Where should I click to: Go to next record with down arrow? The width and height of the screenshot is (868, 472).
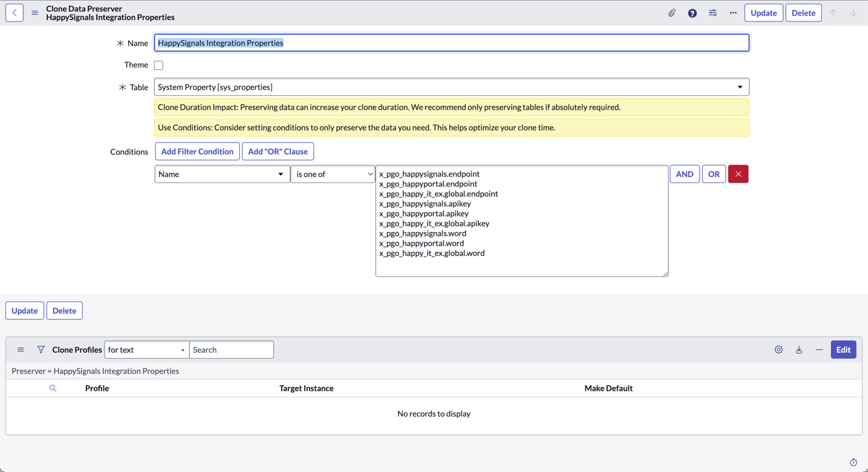853,13
